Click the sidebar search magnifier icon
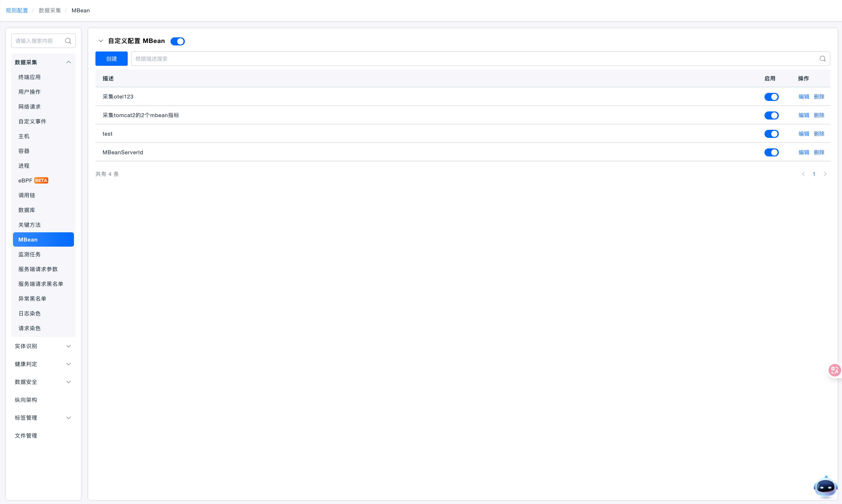Viewport: 842px width, 504px height. pos(68,41)
